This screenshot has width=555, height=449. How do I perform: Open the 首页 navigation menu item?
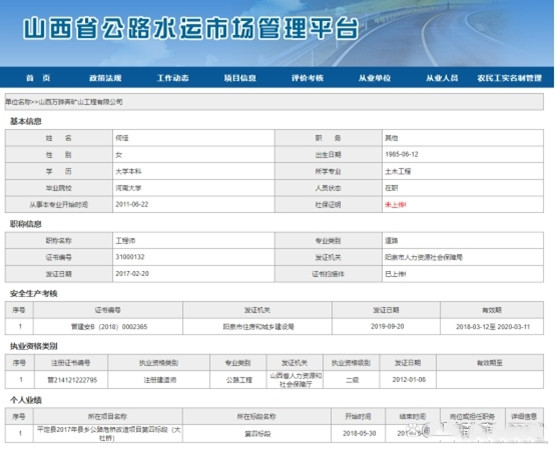coord(38,78)
